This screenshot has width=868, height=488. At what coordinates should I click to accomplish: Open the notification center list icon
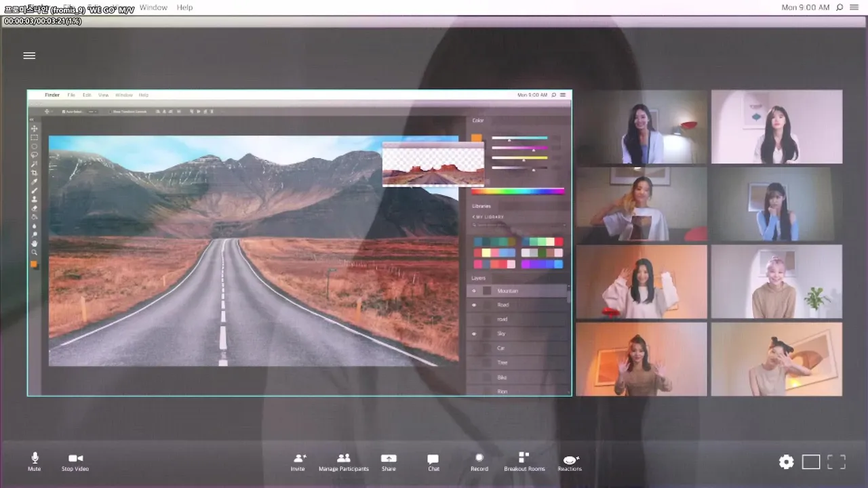coord(854,7)
